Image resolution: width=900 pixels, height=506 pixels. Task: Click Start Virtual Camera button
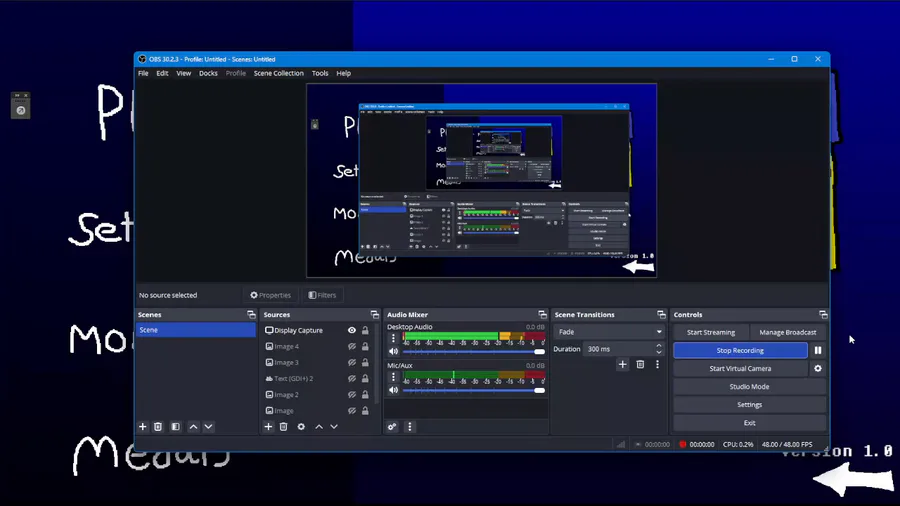tap(740, 369)
